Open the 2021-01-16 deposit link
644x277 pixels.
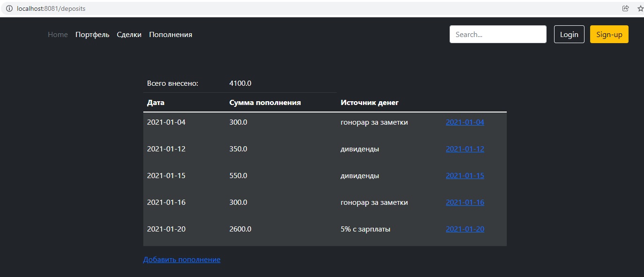point(465,202)
